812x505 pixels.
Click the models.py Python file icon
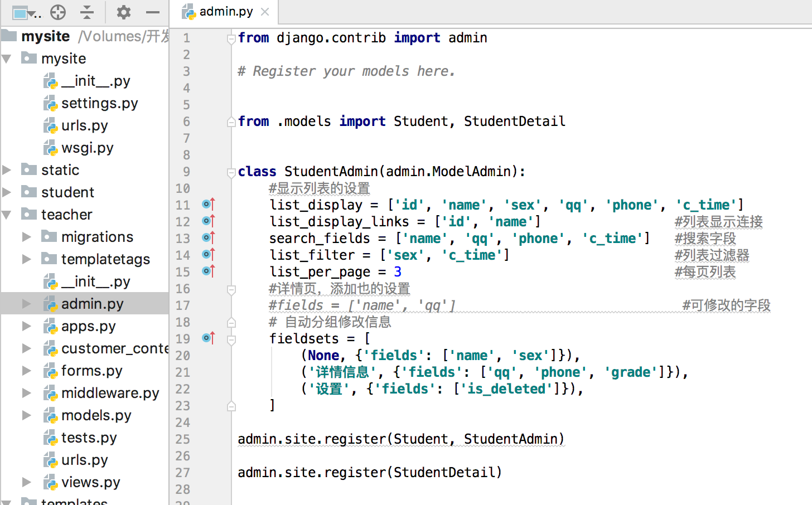coord(50,415)
